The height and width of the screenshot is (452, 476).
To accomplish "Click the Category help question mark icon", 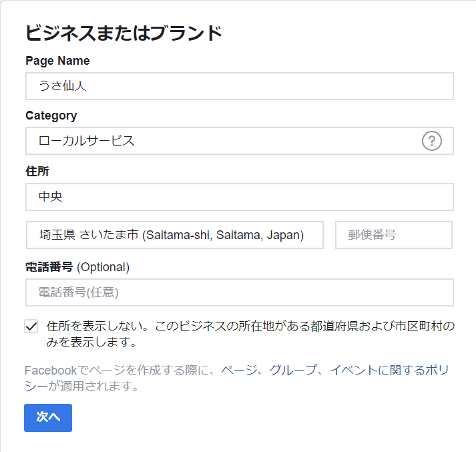I will [x=432, y=141].
